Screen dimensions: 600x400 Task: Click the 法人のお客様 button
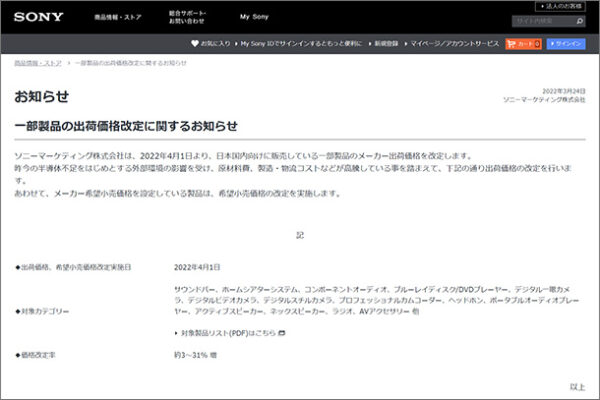(560, 6)
